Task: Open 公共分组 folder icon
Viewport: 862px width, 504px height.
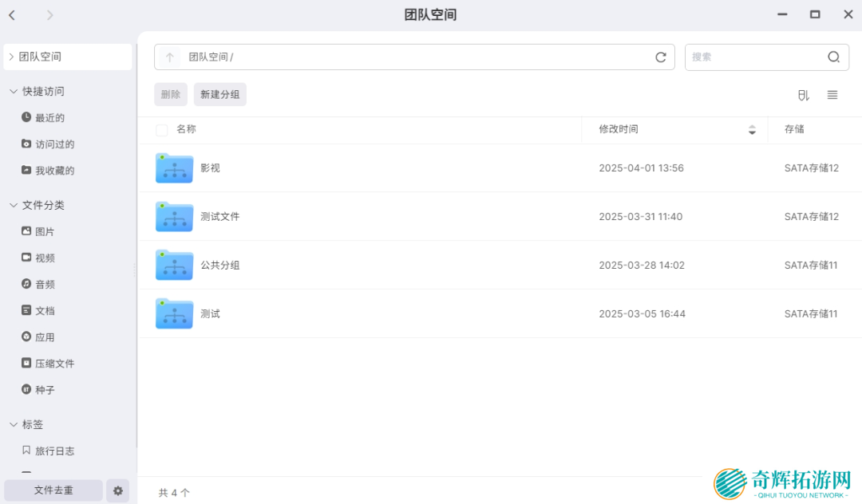Action: coord(174,266)
